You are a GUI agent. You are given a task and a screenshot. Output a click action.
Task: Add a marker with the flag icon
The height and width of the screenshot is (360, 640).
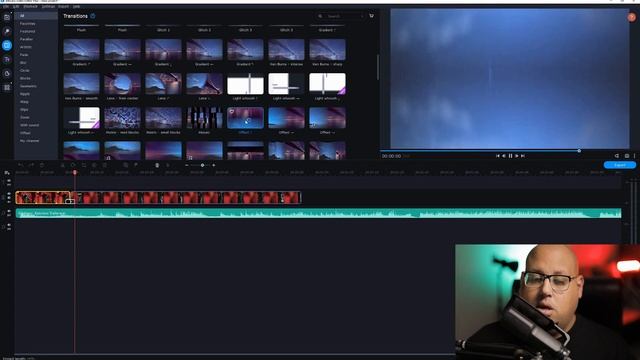pos(136,165)
